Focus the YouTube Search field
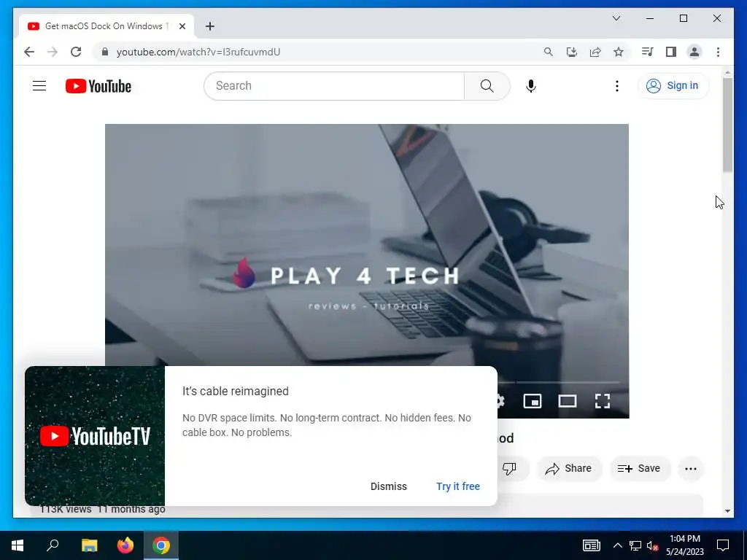747x560 pixels. click(x=334, y=86)
